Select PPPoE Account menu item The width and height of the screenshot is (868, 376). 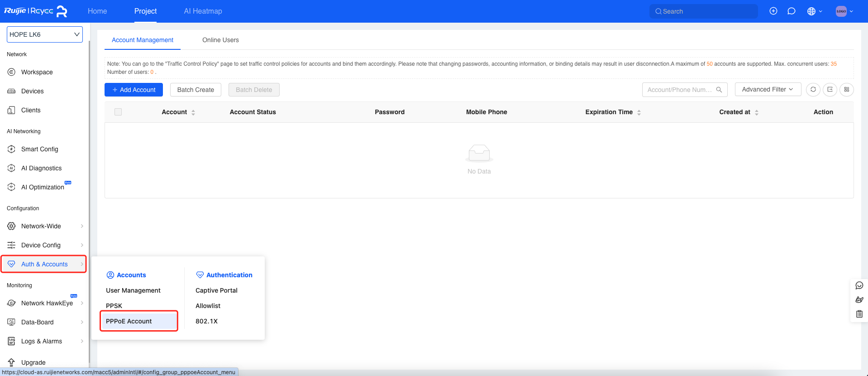click(138, 321)
